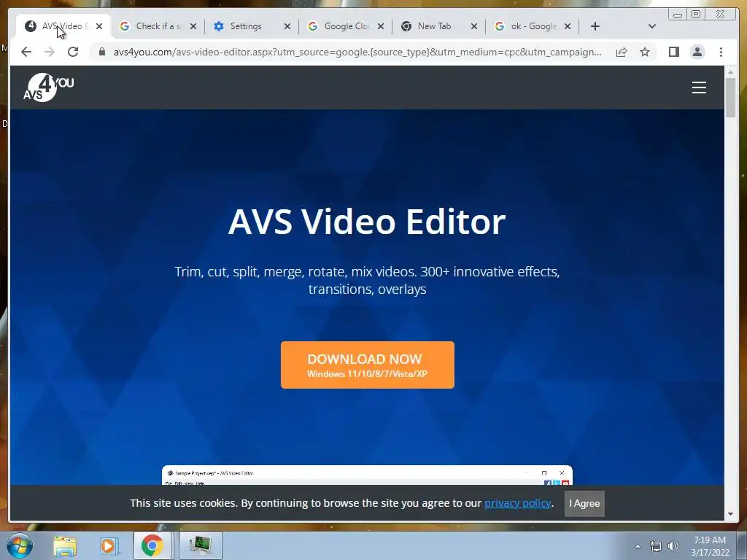This screenshot has height=560, width=747.
Task: Click the AVS4YOU logo
Action: click(x=49, y=87)
